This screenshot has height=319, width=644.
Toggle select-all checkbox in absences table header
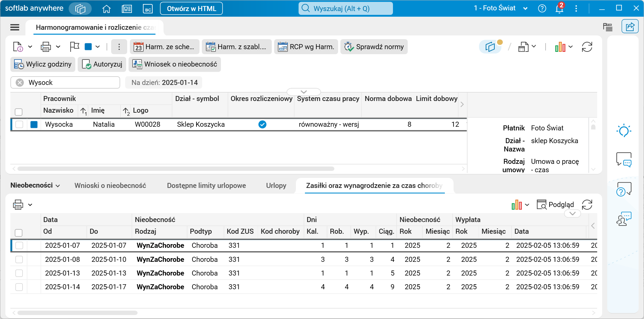point(19,232)
